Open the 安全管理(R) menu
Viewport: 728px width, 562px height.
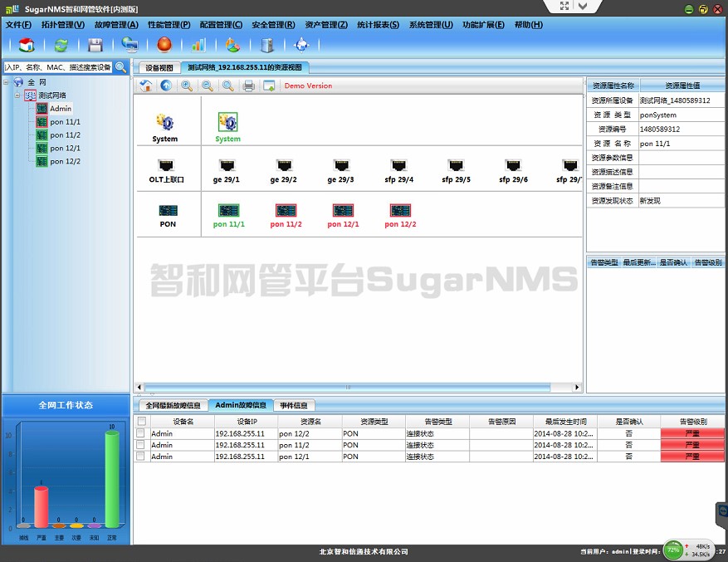coord(273,25)
